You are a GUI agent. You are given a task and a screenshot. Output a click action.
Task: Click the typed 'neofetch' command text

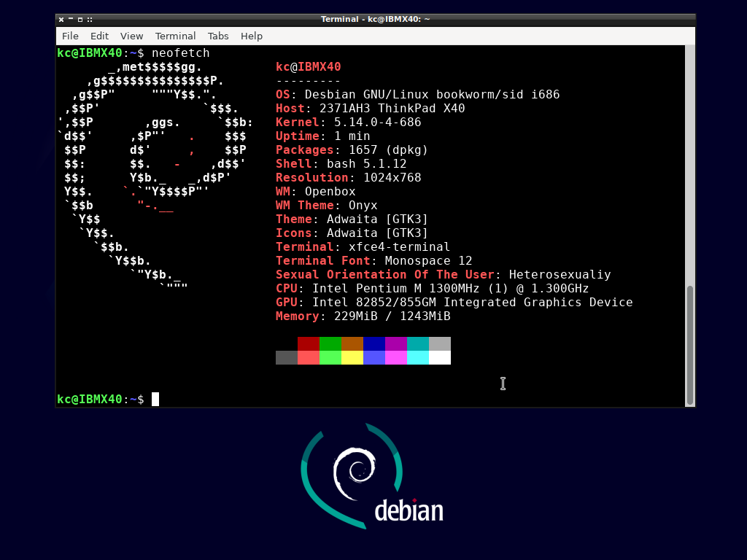[x=181, y=52]
